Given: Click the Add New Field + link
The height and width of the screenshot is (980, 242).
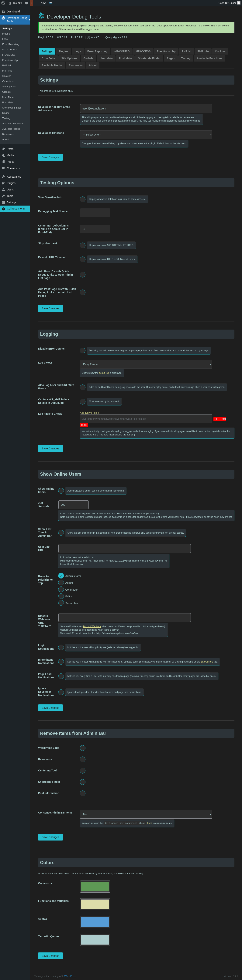Looking at the screenshot, I should 89,413.
